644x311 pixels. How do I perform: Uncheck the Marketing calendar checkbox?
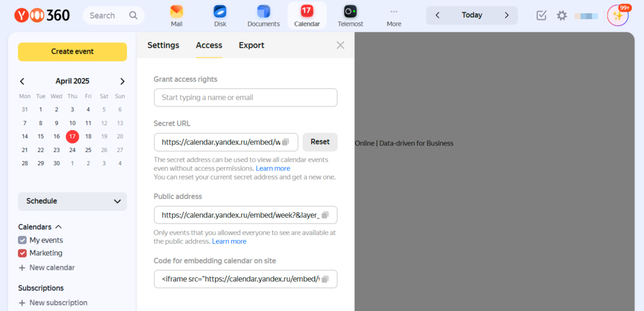coord(22,253)
